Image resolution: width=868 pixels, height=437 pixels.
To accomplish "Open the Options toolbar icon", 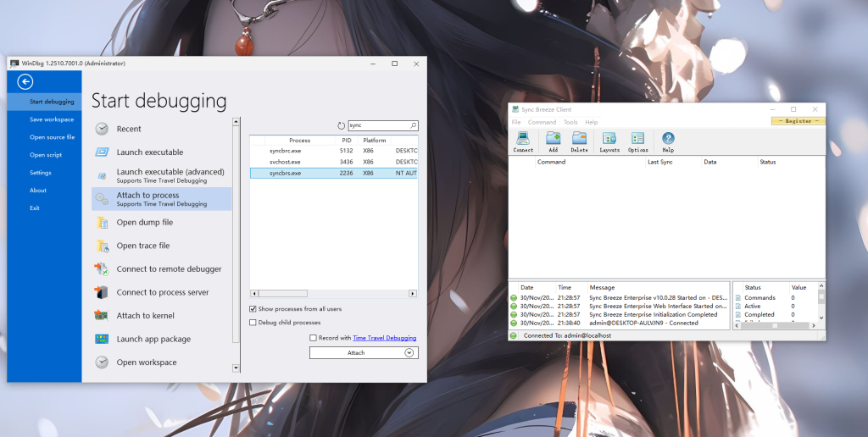I will 637,141.
